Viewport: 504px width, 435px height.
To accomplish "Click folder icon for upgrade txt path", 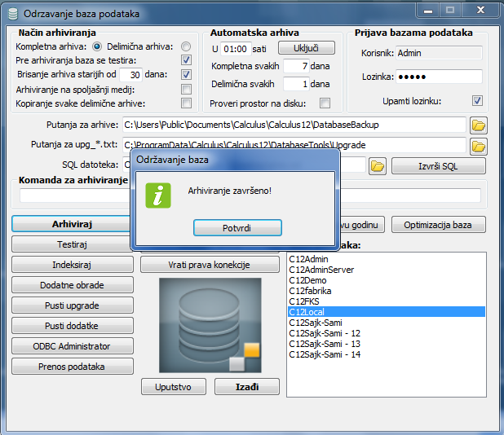I will point(479,146).
